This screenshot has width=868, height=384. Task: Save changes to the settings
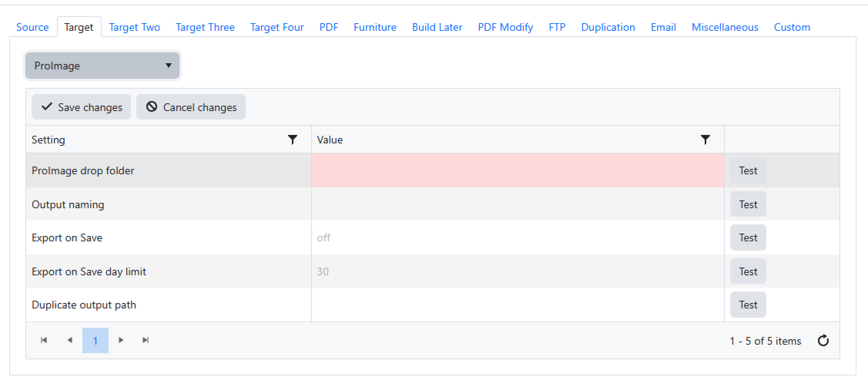click(x=81, y=107)
